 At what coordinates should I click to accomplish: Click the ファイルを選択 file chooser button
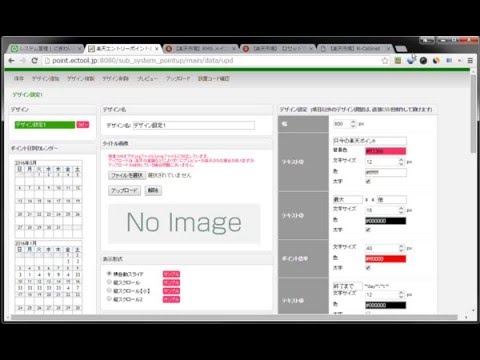click(x=127, y=175)
